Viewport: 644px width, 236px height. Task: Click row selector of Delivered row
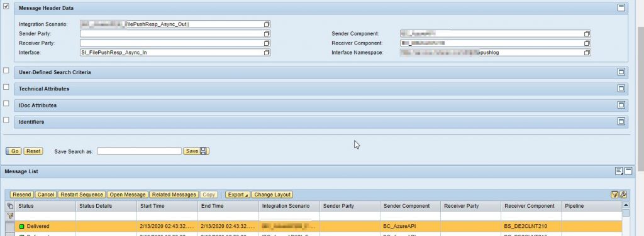click(x=10, y=226)
